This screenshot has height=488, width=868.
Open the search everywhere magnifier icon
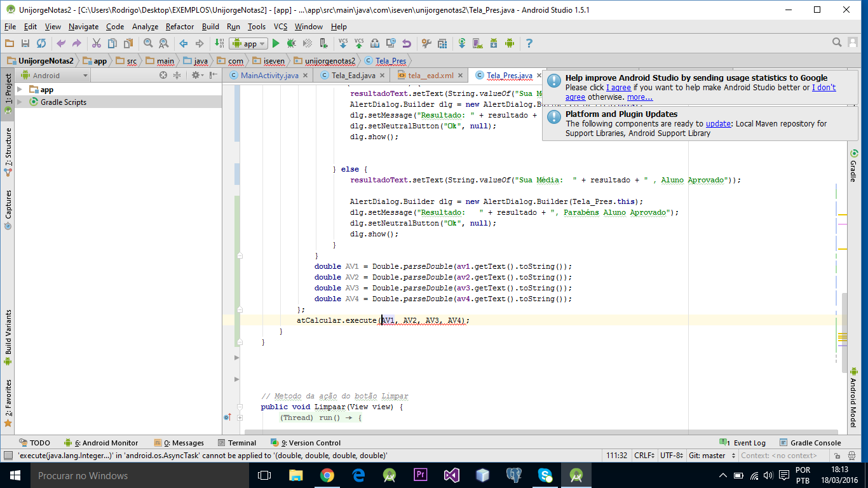(x=837, y=43)
